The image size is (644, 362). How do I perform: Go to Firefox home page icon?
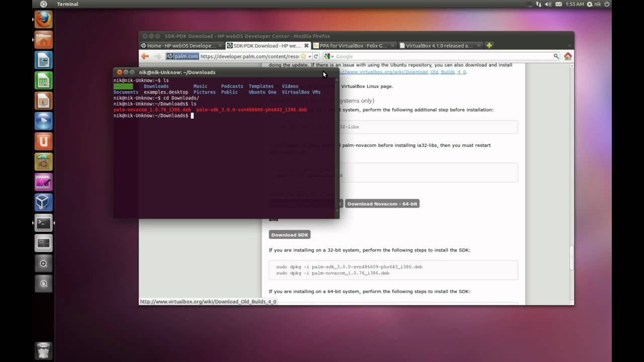coord(568,56)
